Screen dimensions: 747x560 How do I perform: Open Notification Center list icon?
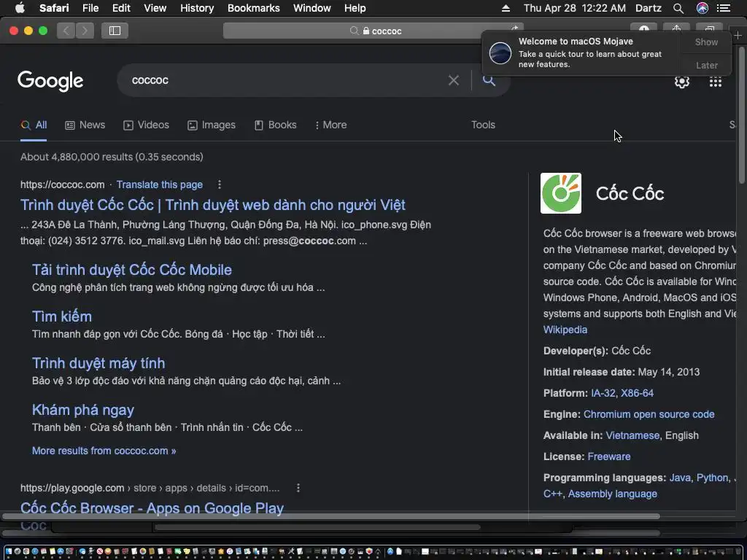point(724,8)
